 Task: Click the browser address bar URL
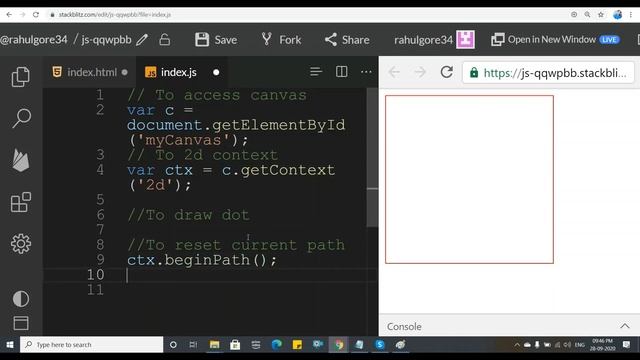coord(115,15)
